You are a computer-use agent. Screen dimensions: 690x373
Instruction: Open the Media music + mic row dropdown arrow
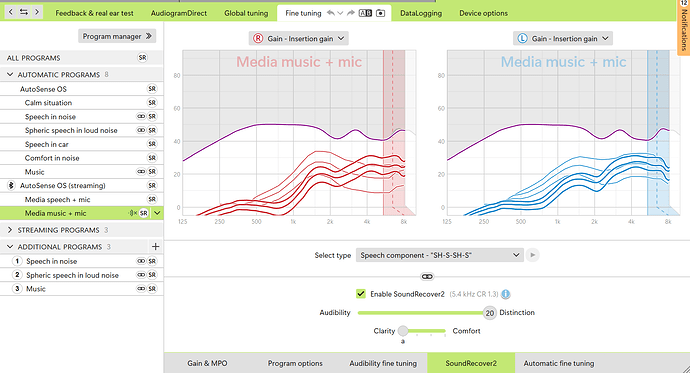tap(157, 213)
